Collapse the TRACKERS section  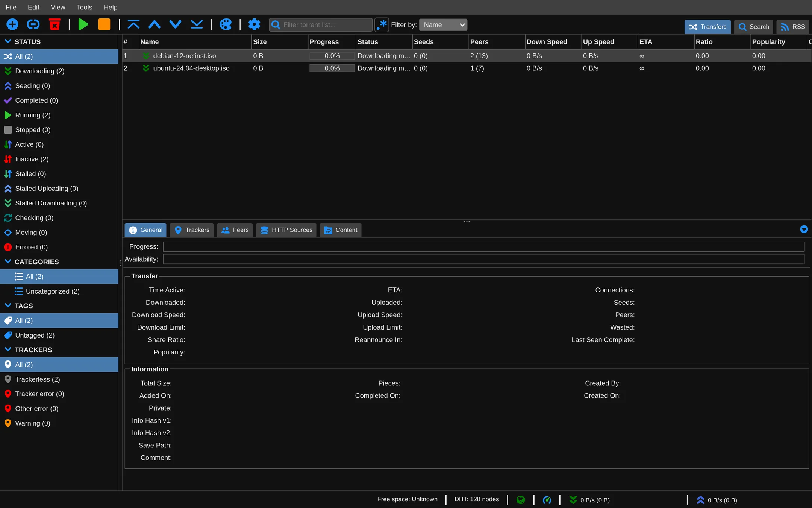click(8, 350)
